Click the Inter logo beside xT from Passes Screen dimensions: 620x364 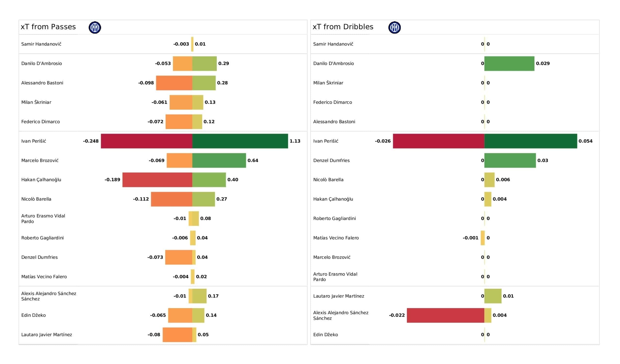(x=95, y=27)
